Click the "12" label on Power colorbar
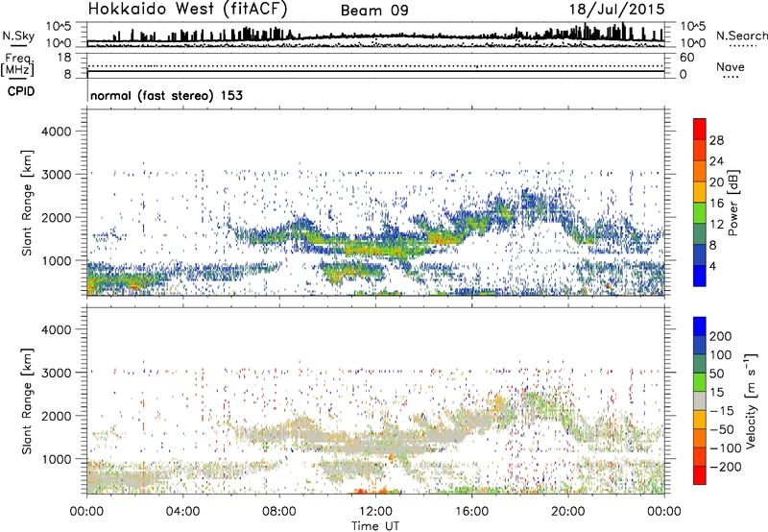 [x=716, y=225]
